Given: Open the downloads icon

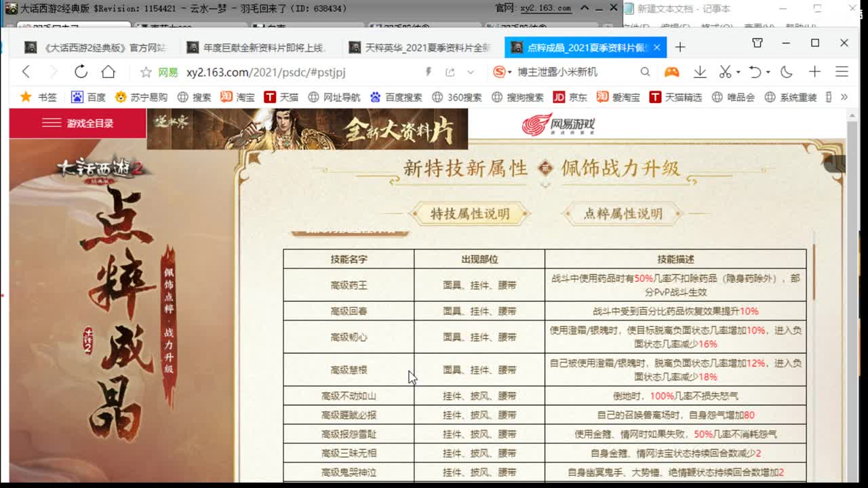Looking at the screenshot, I should (700, 72).
